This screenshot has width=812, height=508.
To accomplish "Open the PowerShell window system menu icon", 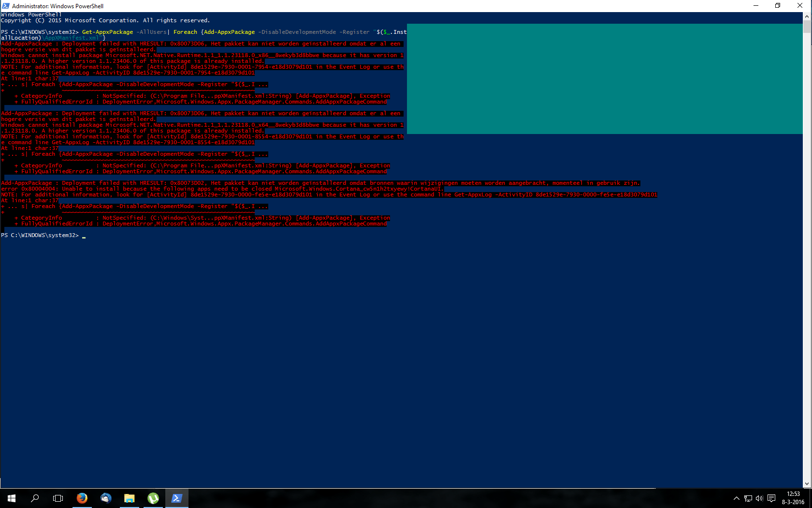I will [x=6, y=6].
